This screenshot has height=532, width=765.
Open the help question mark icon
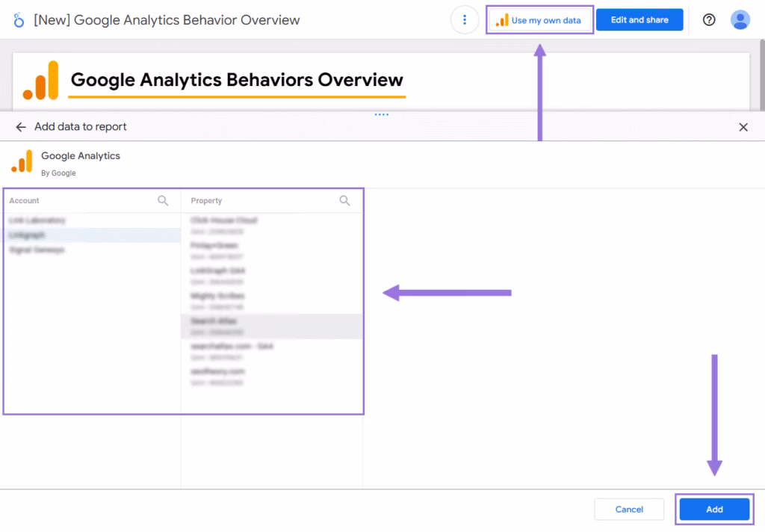click(x=709, y=20)
